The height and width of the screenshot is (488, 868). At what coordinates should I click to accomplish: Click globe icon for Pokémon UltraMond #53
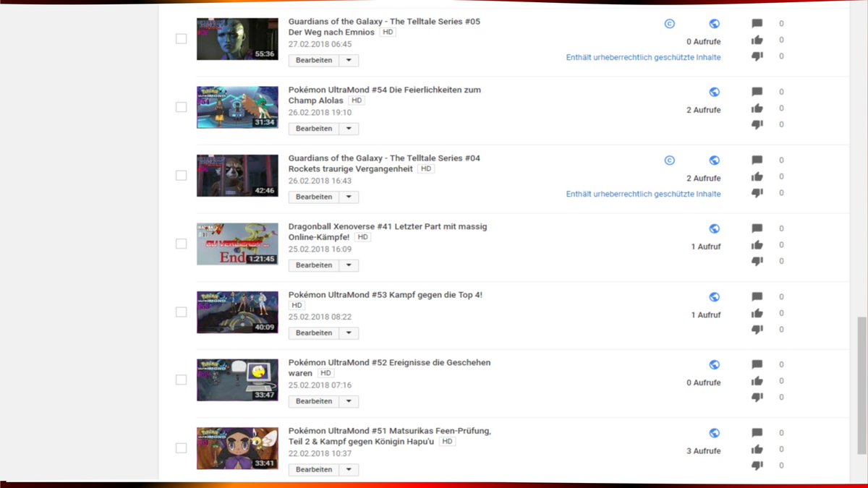pyautogui.click(x=714, y=296)
